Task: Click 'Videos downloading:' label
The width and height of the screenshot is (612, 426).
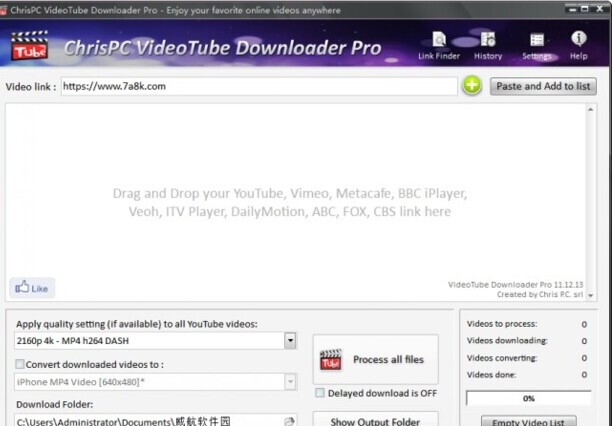Action: click(x=507, y=340)
